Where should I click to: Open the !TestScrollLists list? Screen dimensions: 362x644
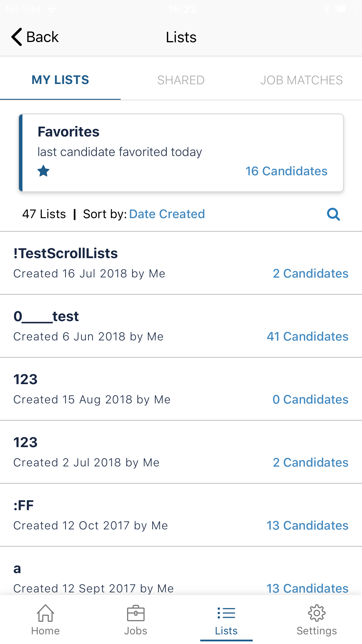click(66, 253)
